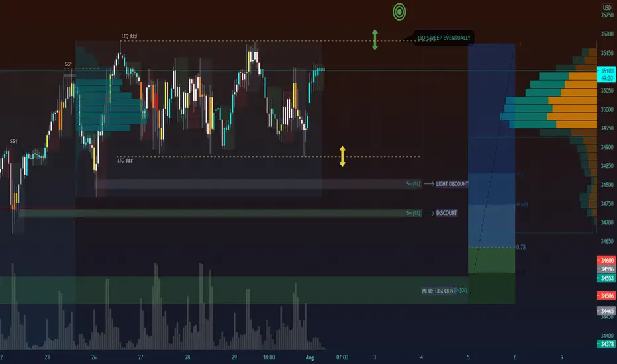The height and width of the screenshot is (364, 617).
Task: Click date 23 on time axis
Action: (x=47, y=357)
